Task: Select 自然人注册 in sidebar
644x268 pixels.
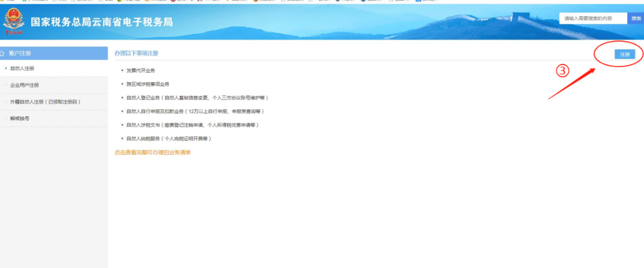Action: click(x=54, y=68)
